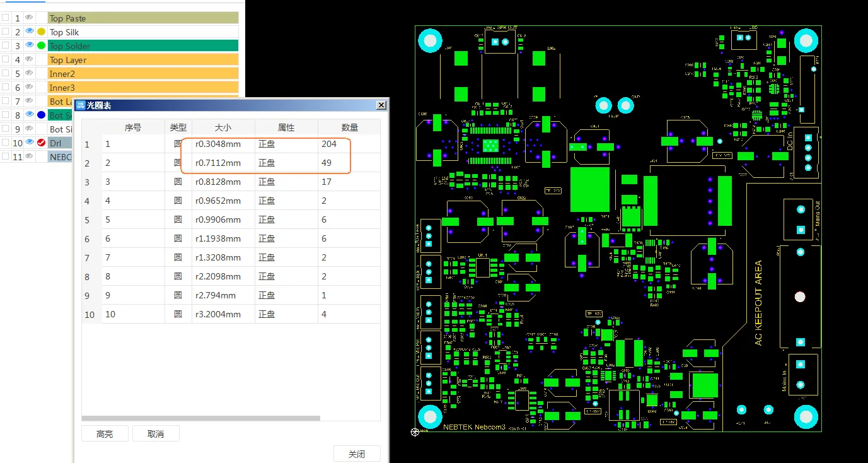Select aperture size r2.794mm cell
This screenshot has width=868, height=463.
[224, 295]
